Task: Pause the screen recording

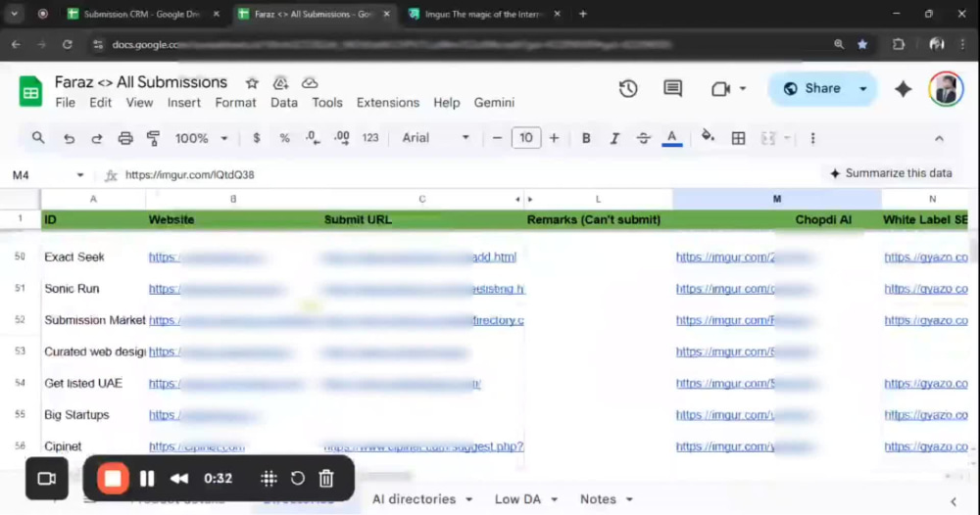Action: [x=148, y=479]
